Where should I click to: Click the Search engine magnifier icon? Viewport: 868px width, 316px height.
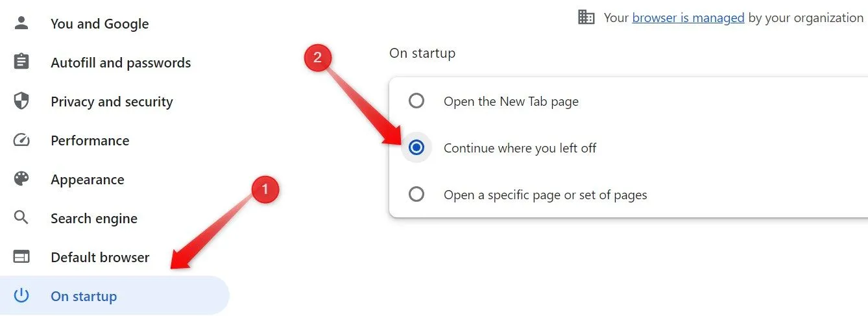(21, 218)
